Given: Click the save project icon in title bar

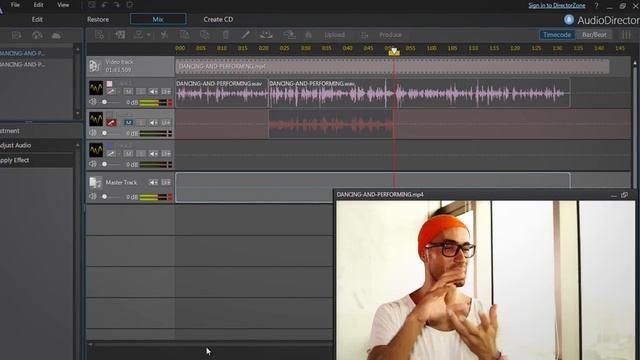Looking at the screenshot, I should pyautogui.click(x=92, y=5).
